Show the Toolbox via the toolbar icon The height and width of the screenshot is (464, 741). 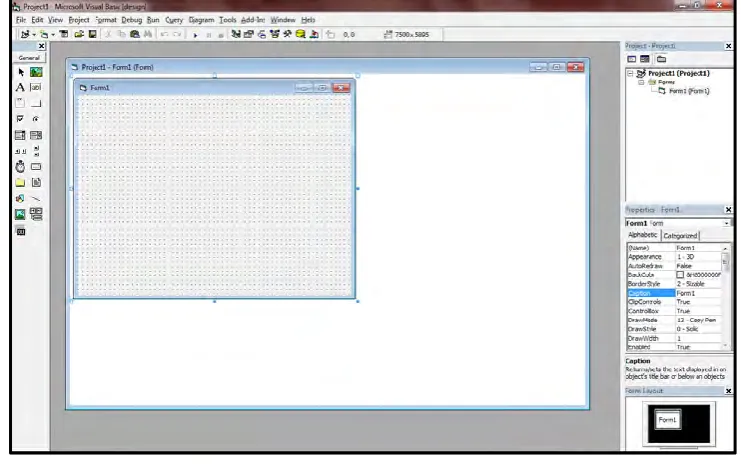point(287,34)
